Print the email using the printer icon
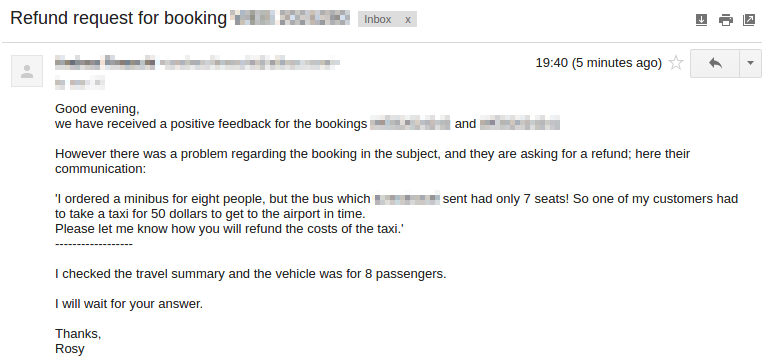 point(725,20)
